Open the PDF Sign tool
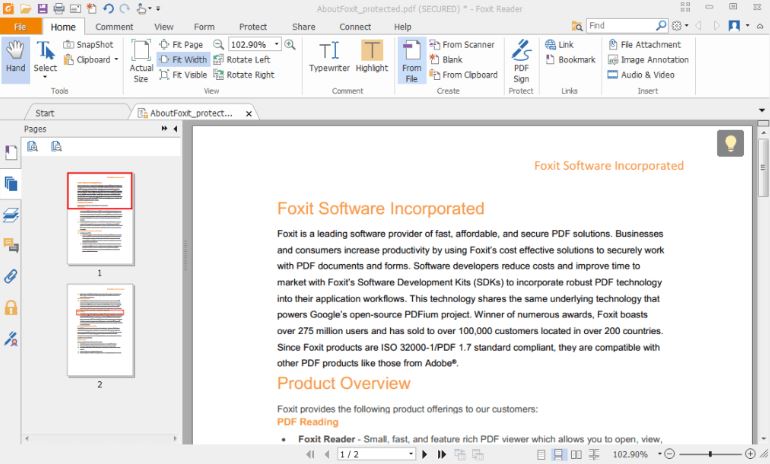This screenshot has width=770, height=464. 521,61
